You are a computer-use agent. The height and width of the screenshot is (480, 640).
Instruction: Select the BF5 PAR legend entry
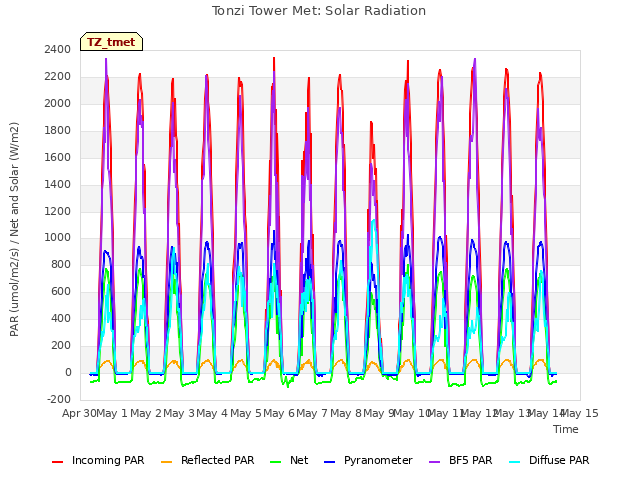[x=460, y=460]
